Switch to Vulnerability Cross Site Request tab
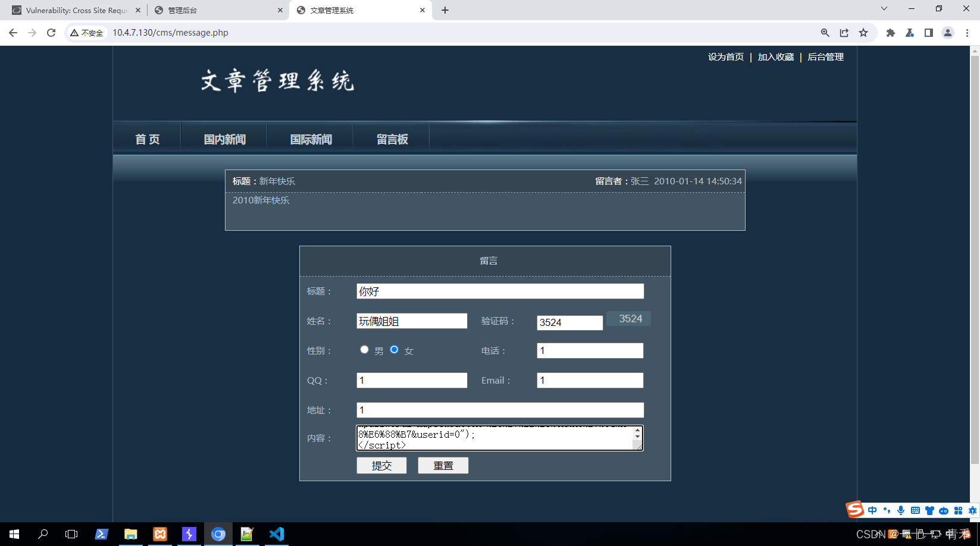Viewport: 980px width, 546px height. [76, 10]
